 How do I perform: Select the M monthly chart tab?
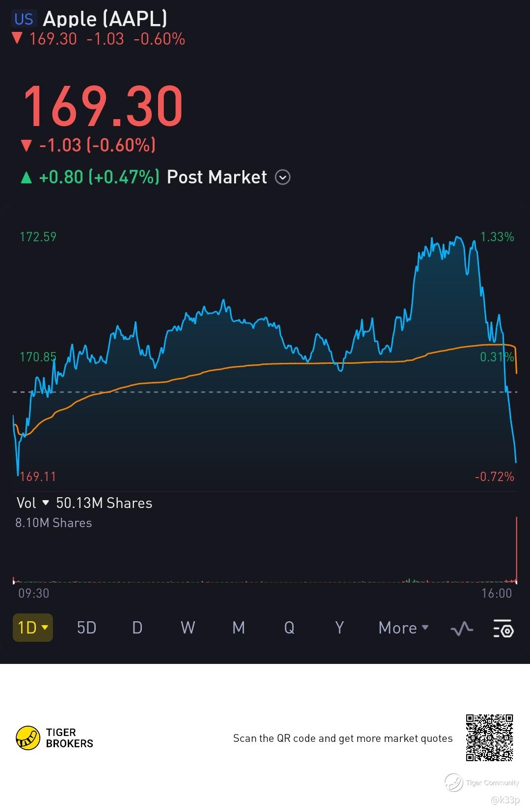[238, 628]
